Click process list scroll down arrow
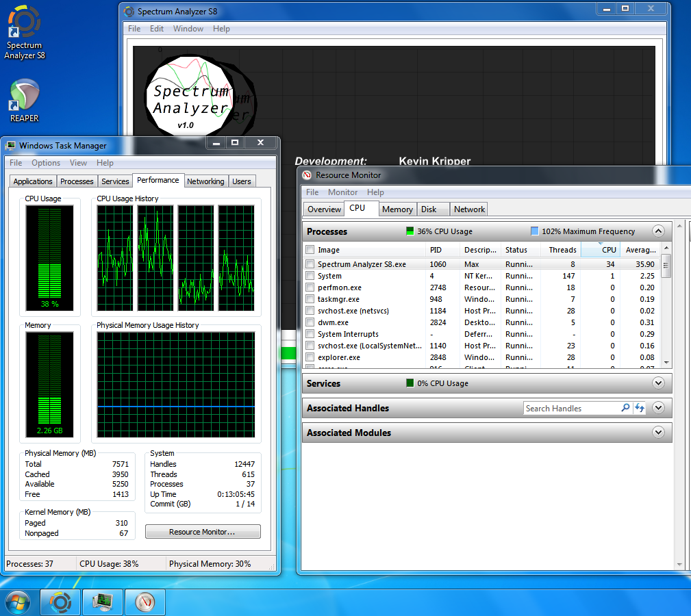 (666, 362)
